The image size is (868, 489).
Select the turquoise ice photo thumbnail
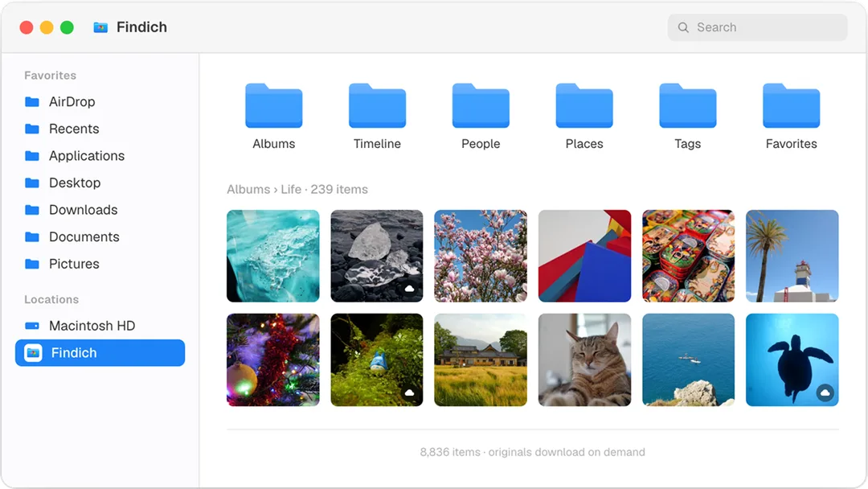(x=273, y=256)
